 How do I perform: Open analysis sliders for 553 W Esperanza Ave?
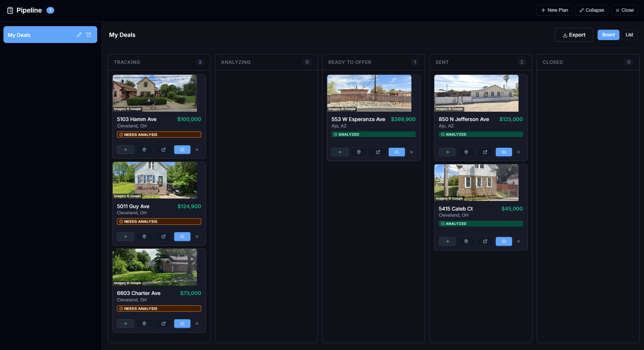396,152
